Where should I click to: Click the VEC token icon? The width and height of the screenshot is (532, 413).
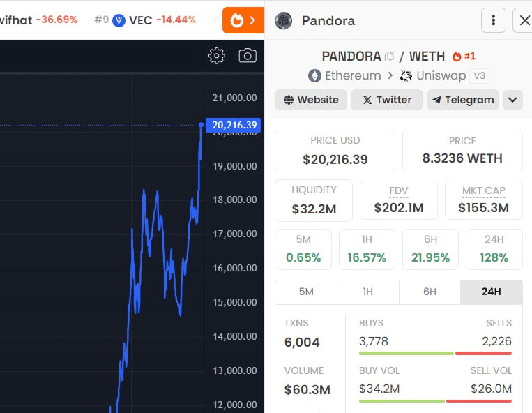(x=119, y=20)
